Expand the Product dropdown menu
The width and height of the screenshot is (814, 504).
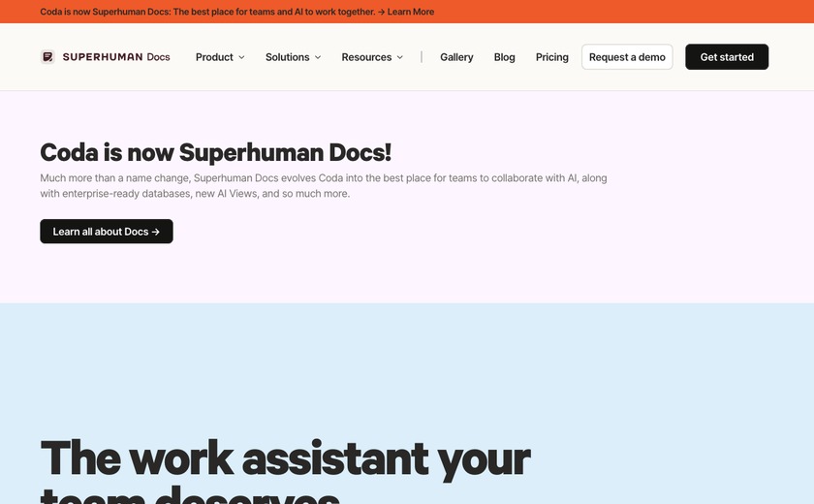click(220, 57)
